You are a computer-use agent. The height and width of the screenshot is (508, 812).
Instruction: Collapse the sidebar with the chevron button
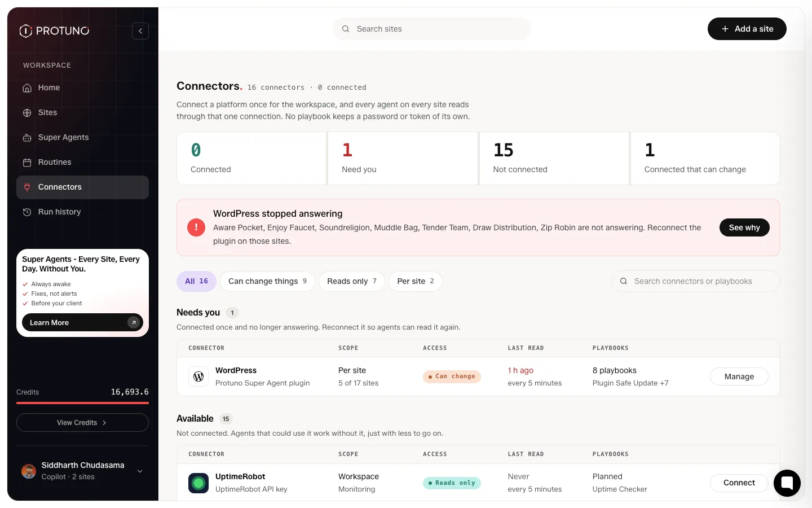140,31
